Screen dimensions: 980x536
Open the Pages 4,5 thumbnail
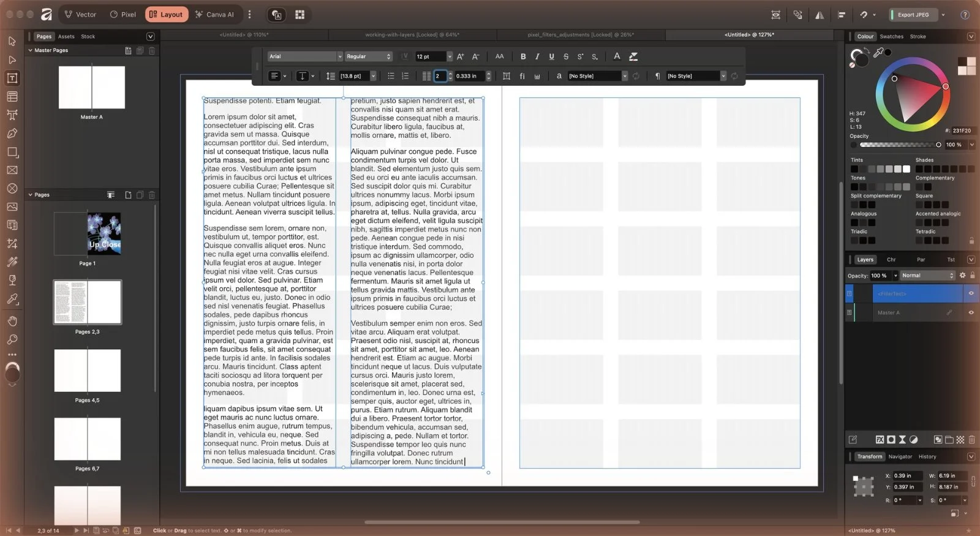(x=88, y=371)
